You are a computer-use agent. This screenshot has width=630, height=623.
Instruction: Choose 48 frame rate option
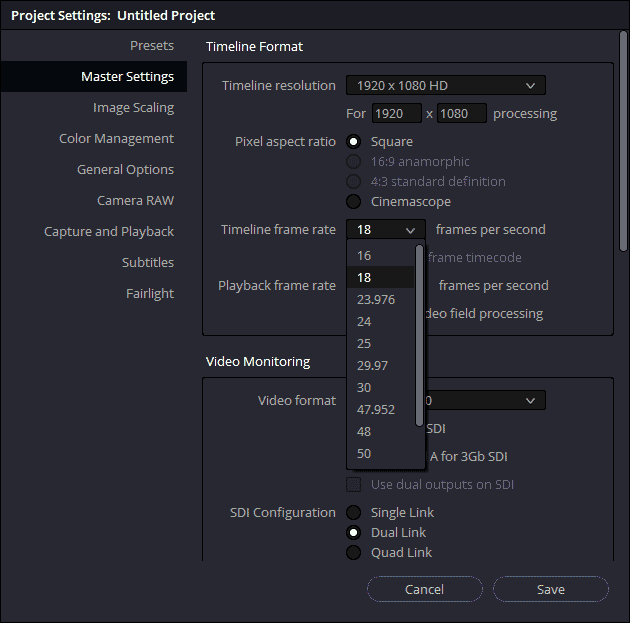[x=380, y=431]
